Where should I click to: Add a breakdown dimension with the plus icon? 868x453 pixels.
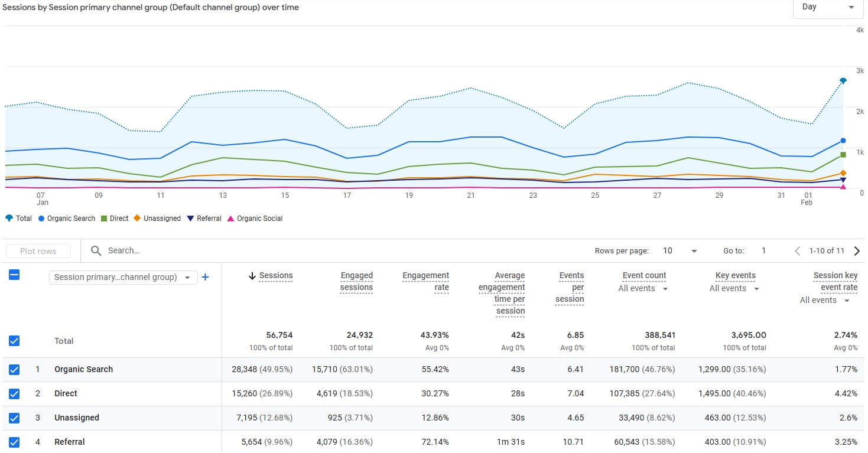205,277
